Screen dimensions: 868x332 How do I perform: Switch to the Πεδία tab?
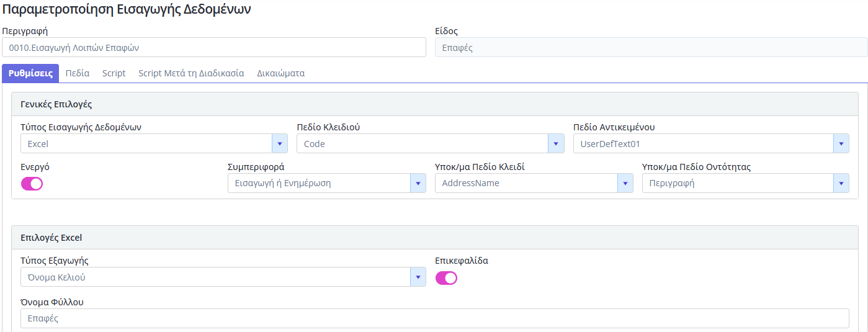tap(78, 73)
